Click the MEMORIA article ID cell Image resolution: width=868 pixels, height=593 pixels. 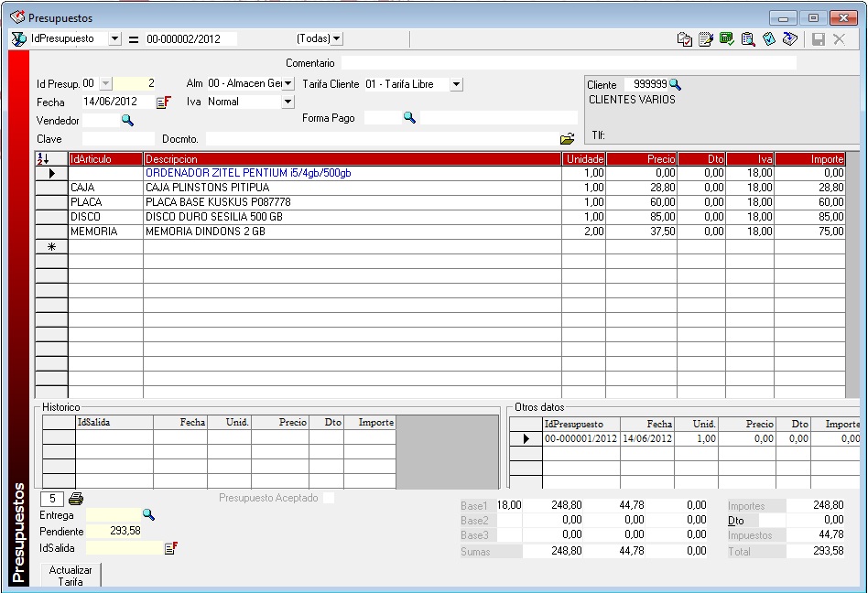[x=105, y=232]
